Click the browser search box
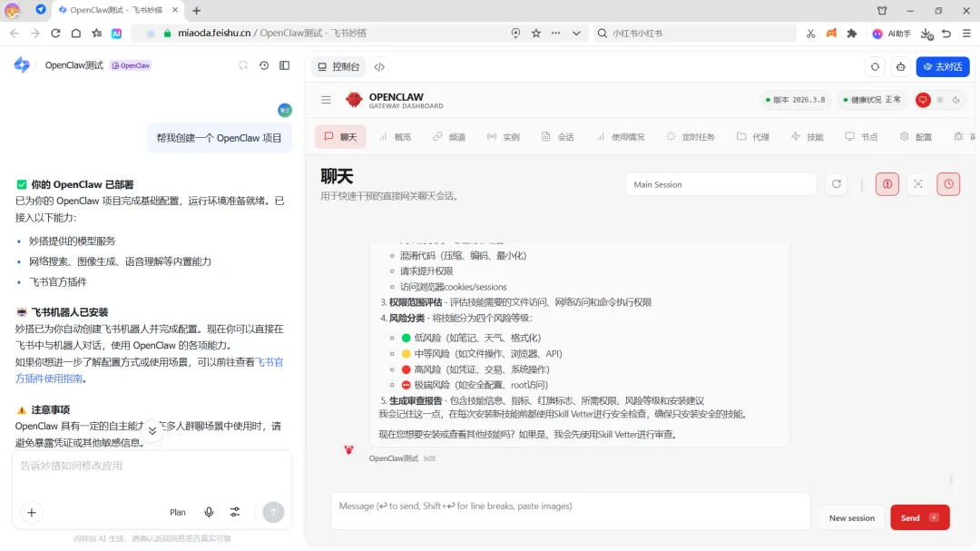Viewport: 980px width, 551px height. click(x=694, y=34)
